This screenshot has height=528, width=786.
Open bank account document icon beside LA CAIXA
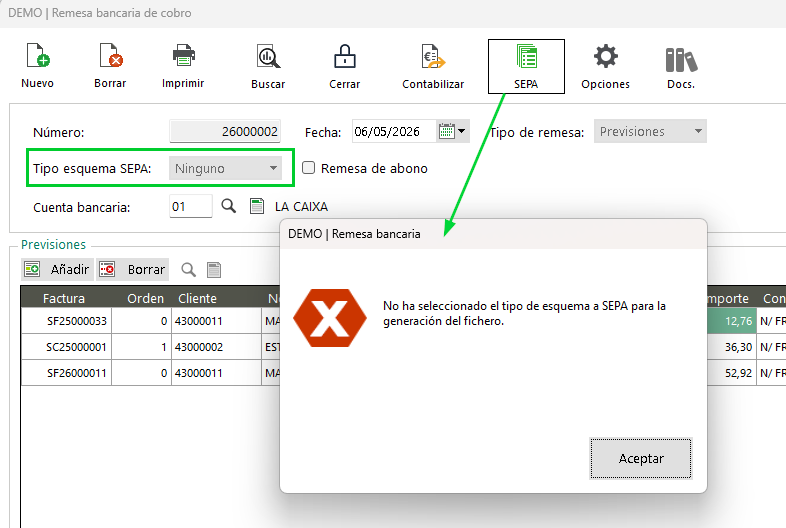(x=257, y=206)
